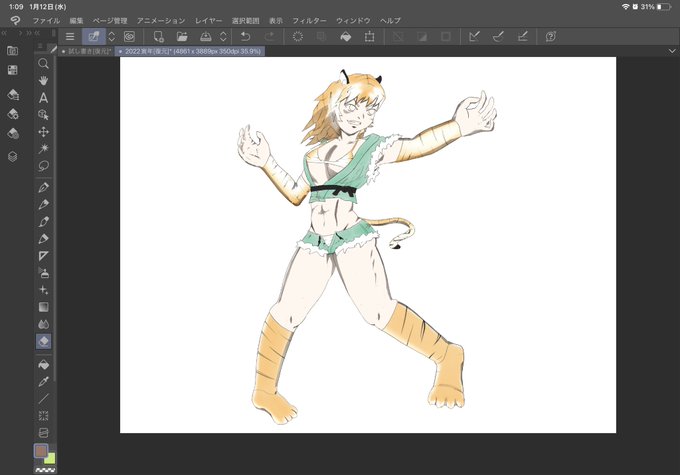Screen dimensions: 680x475
Task: Open the Brush Size palette icon
Action: click(13, 134)
